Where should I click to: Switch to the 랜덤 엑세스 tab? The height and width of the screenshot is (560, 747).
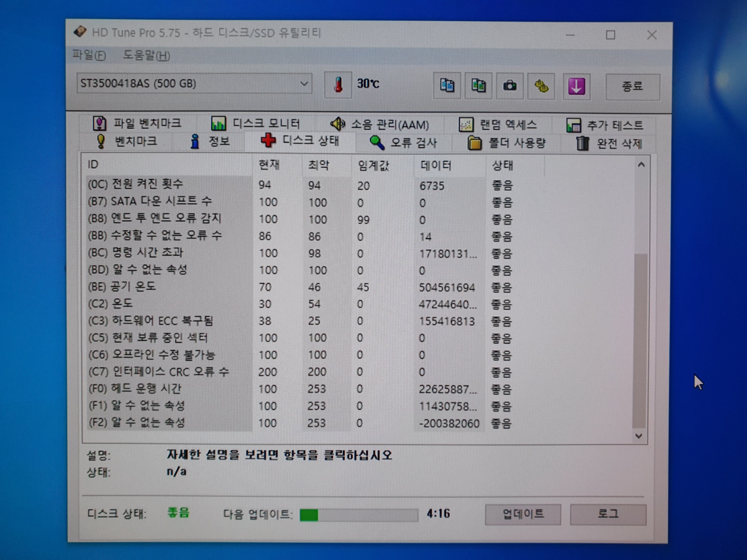498,125
